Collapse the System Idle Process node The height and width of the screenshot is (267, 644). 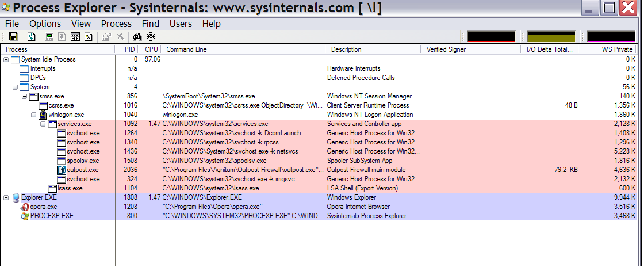(x=6, y=59)
